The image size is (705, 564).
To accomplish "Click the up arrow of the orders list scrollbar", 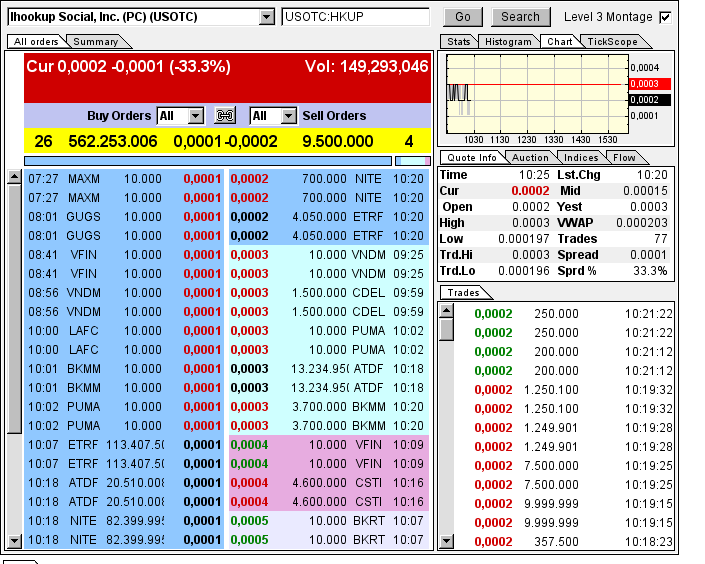I will click(14, 177).
